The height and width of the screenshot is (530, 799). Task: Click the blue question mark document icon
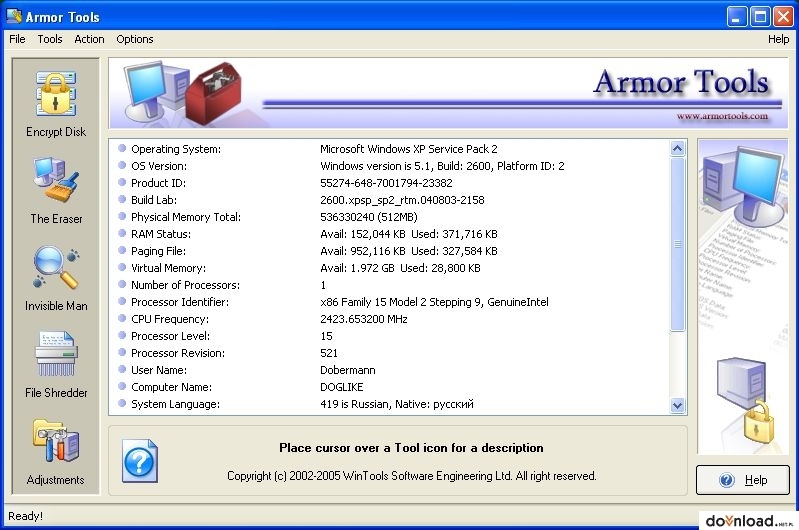tap(140, 461)
